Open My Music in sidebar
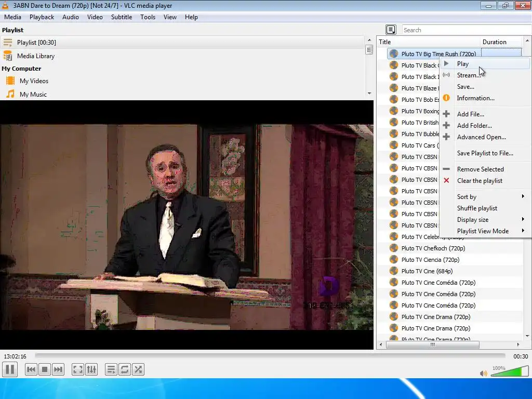 (x=182, y=95)
